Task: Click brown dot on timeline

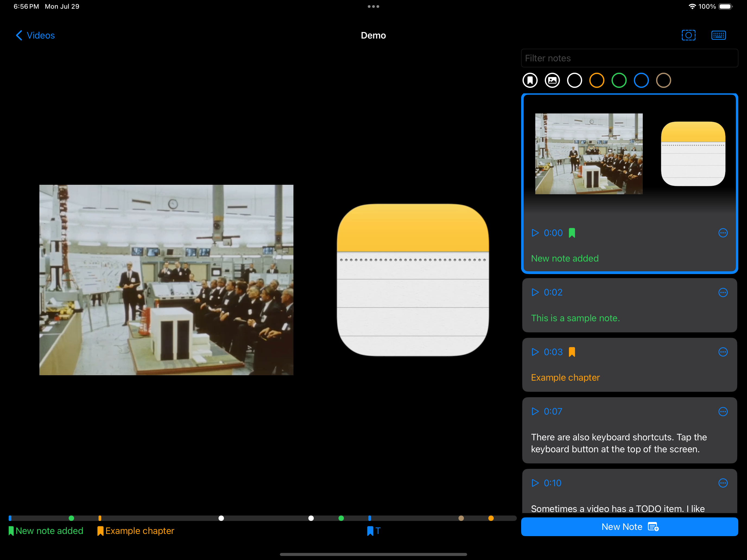Action: coord(461,518)
